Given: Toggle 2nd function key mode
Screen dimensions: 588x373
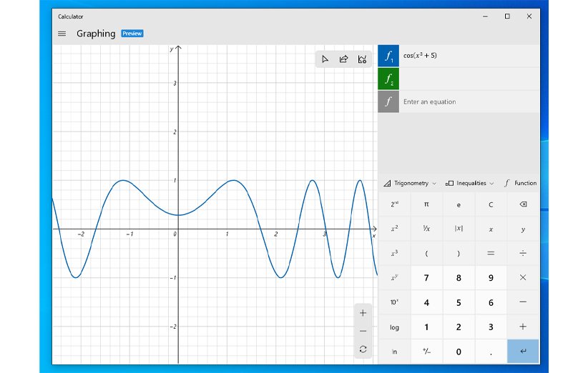Looking at the screenshot, I should (x=394, y=204).
